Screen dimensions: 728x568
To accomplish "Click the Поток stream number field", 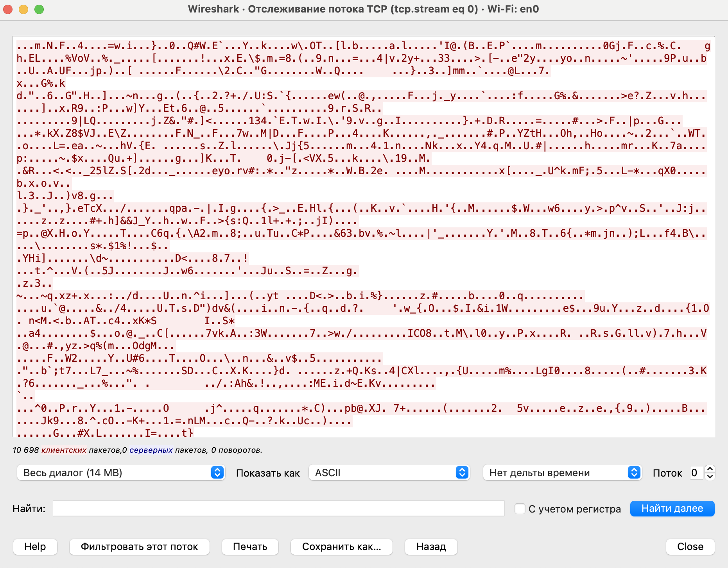I will point(695,473).
